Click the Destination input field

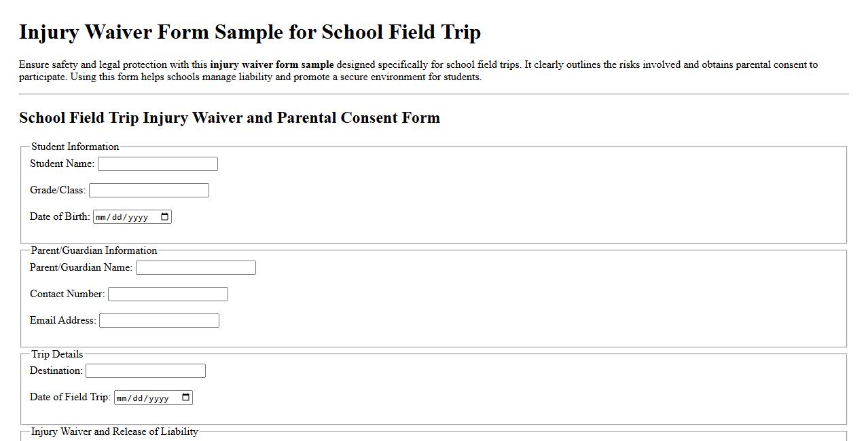pyautogui.click(x=145, y=370)
